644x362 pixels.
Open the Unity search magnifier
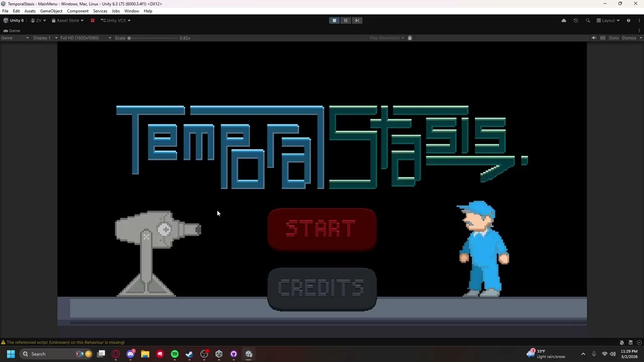[x=588, y=21]
